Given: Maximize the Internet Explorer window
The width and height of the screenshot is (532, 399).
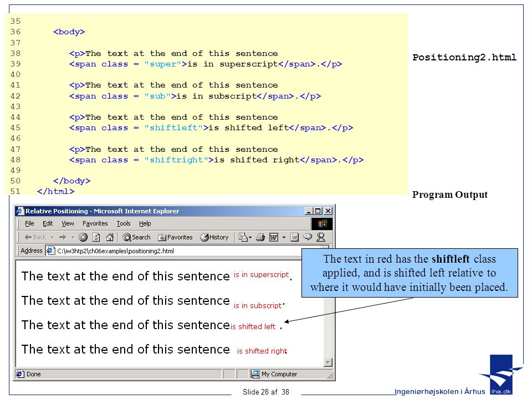Looking at the screenshot, I should [318, 211].
